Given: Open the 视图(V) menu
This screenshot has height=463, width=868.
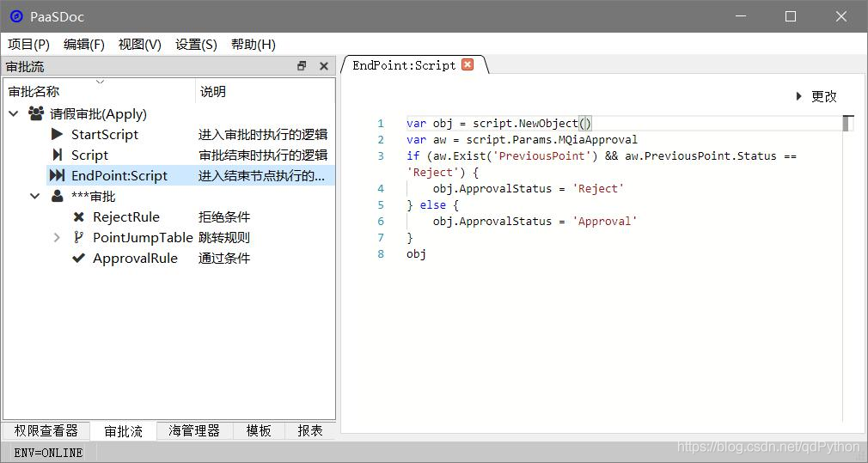Looking at the screenshot, I should [139, 45].
